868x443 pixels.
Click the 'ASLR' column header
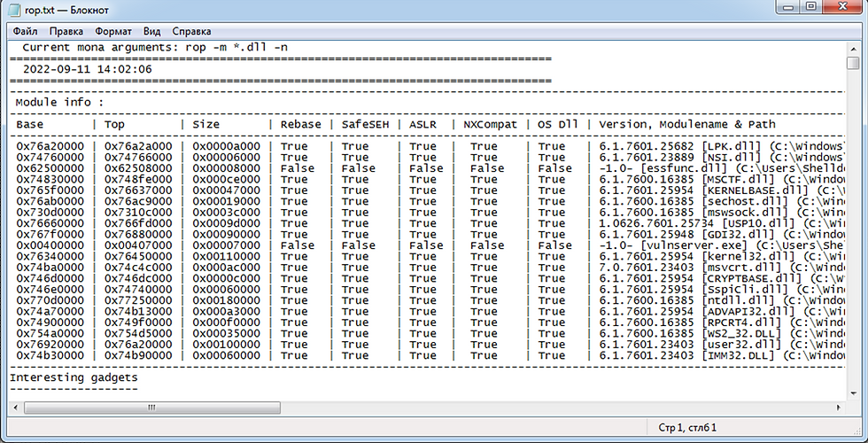click(x=423, y=125)
